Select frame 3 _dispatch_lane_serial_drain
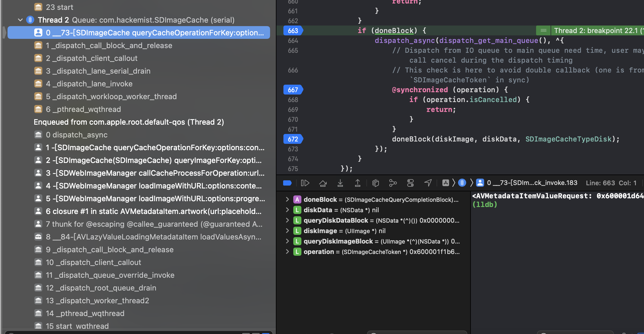Screen dimensions: 644x334 click(x=139, y=71)
